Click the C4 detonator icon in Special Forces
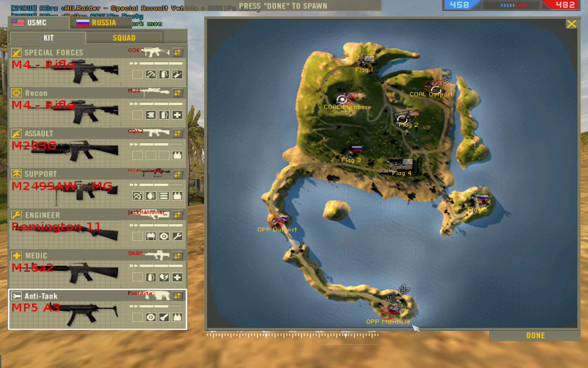 [x=177, y=74]
